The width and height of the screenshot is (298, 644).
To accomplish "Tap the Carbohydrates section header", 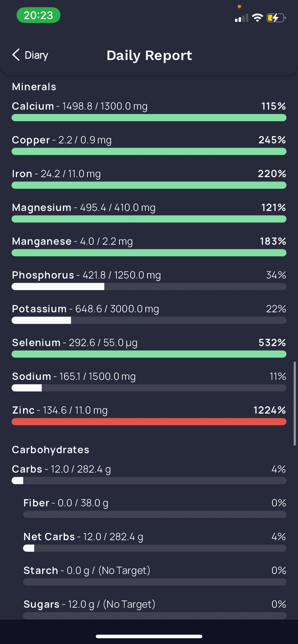I will (50, 450).
